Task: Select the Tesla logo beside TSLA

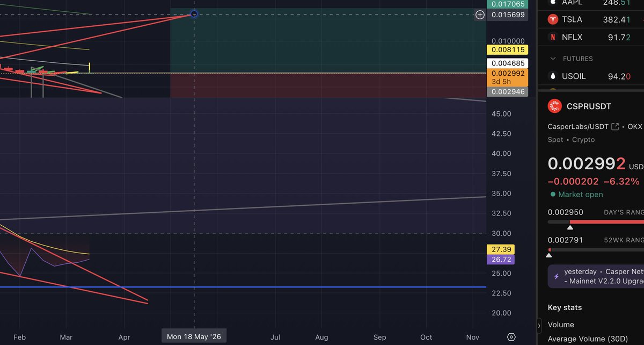Action: coord(552,19)
